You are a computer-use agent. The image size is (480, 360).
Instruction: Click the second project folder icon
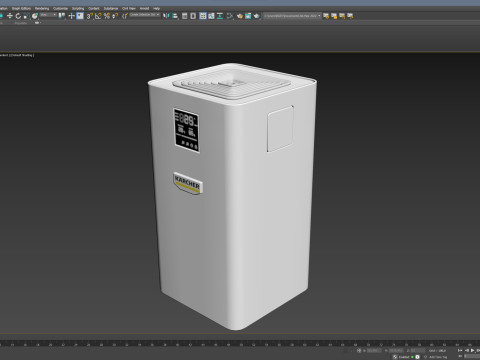(x=334, y=16)
